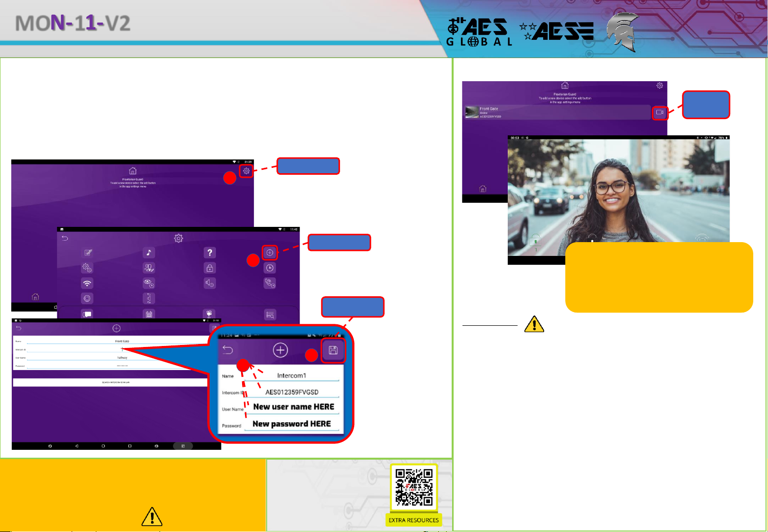
Task: Open the music note ringtone setting
Action: coord(149,252)
